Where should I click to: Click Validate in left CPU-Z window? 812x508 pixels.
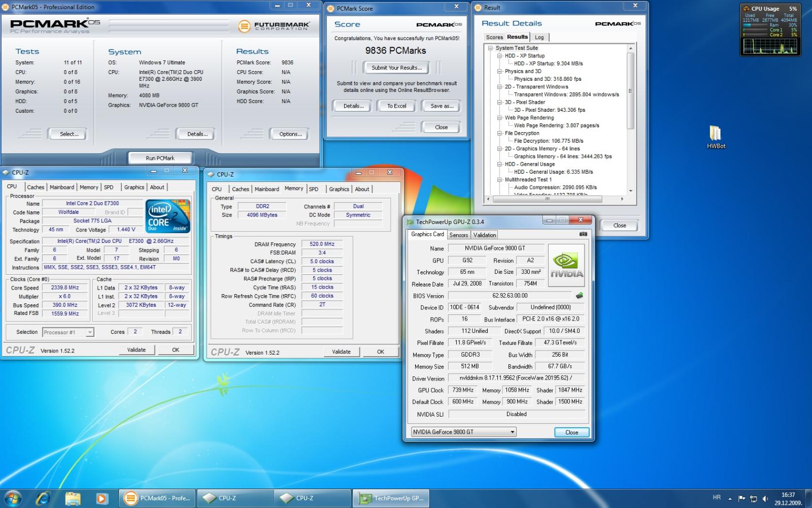pos(136,350)
